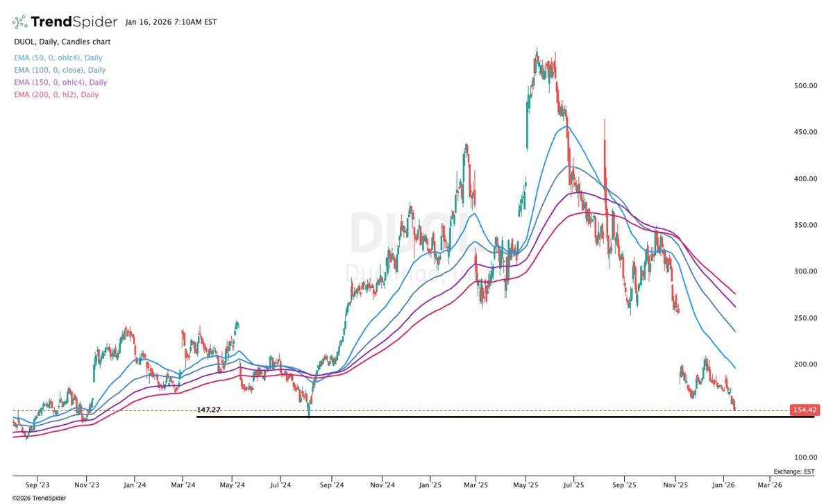Click the Mar '24 date axis label
Screen dimensions: 833x504
click(183, 485)
